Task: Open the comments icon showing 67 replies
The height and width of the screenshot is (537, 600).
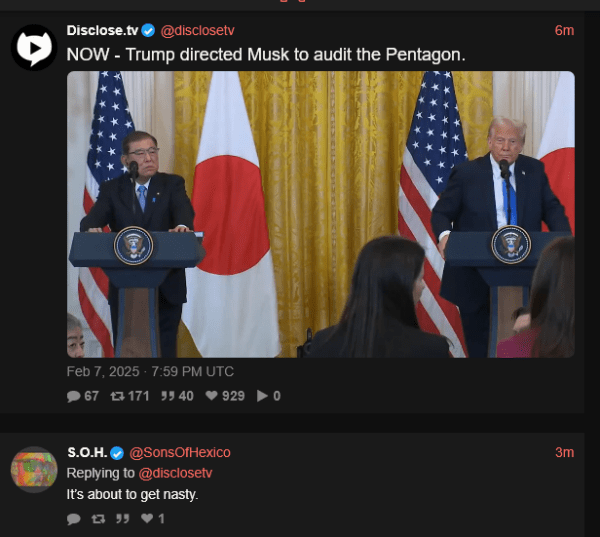Action: pyautogui.click(x=73, y=396)
